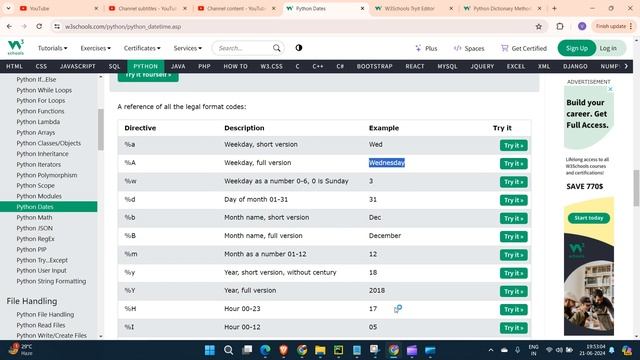The width and height of the screenshot is (640, 360).
Task: Click Try it button for %w row
Action: point(513,182)
